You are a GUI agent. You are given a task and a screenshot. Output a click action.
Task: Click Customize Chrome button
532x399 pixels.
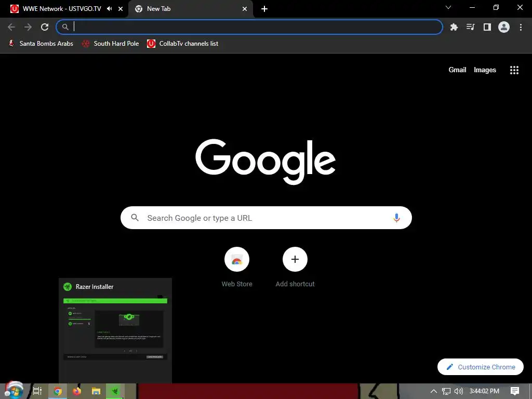481,367
